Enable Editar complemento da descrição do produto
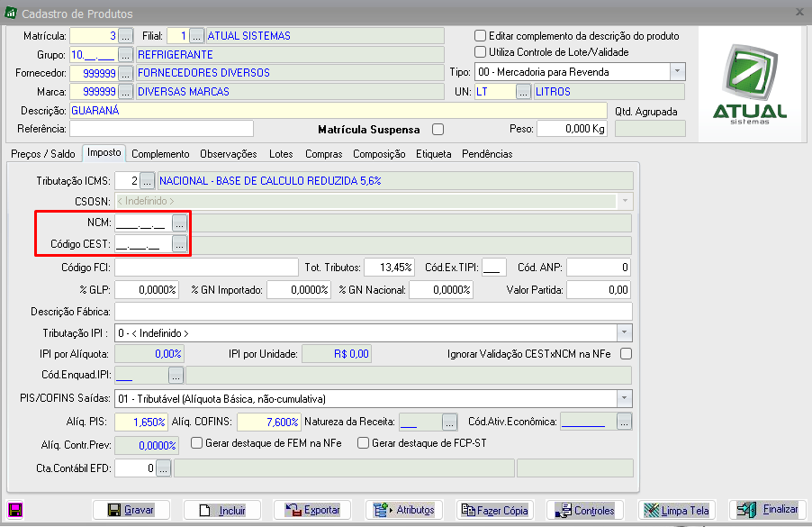The image size is (812, 527). pyautogui.click(x=480, y=36)
